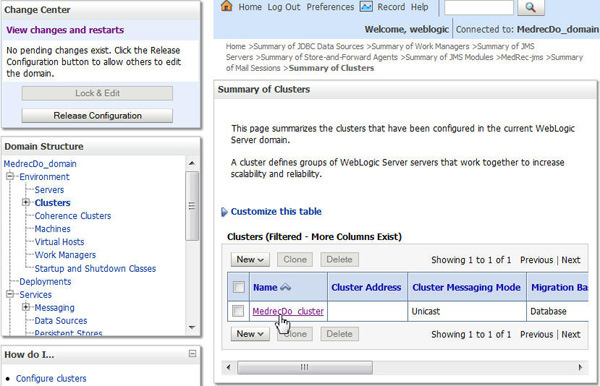Select MedrecDo_domain in the domain tree
This screenshot has width=600, height=386.
pos(40,164)
